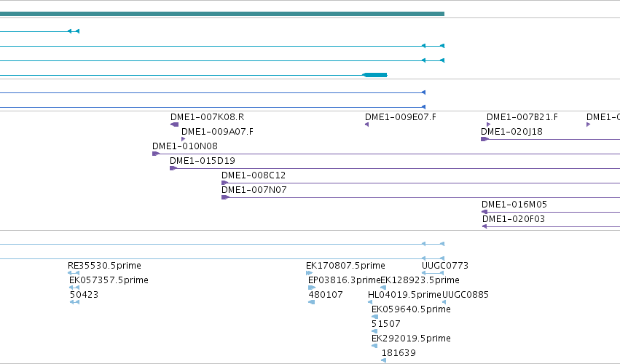Screen dimensions: 620x364
Task: Select the EP03816.3prime EST label
Action: (x=344, y=280)
